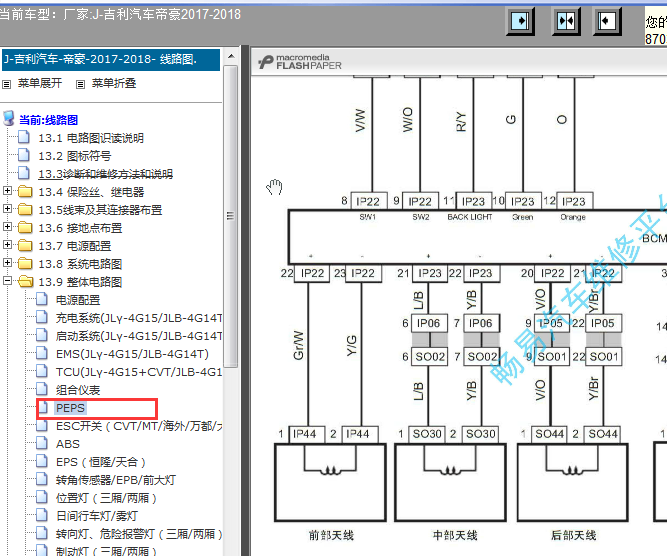The image size is (667, 556).
Task: Open EMS(JLγ-4G15/JLB-4G14T) diagram
Action: (x=132, y=354)
